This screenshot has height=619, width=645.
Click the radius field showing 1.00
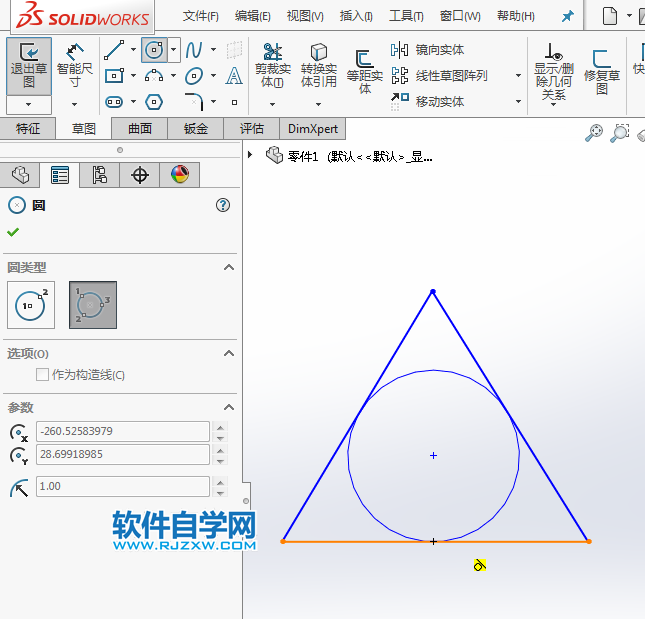point(123,487)
